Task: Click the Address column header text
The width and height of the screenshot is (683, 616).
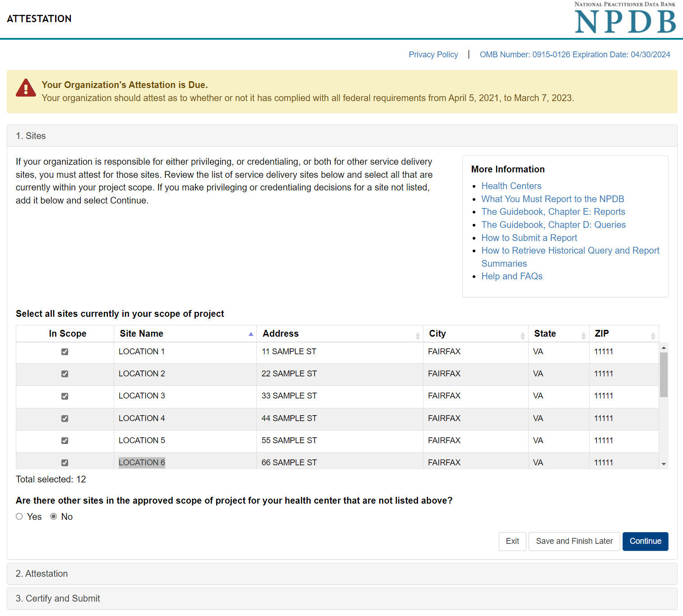Action: pos(280,333)
